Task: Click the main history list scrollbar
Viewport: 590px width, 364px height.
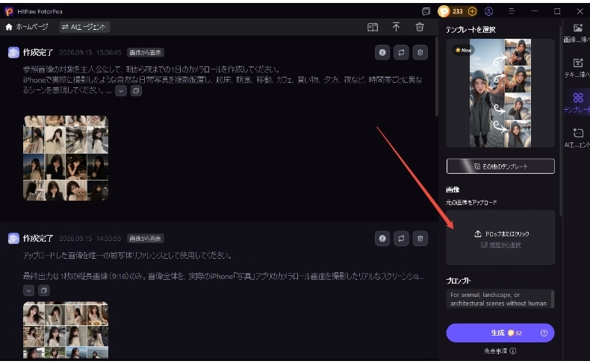Action: pyautogui.click(x=436, y=77)
